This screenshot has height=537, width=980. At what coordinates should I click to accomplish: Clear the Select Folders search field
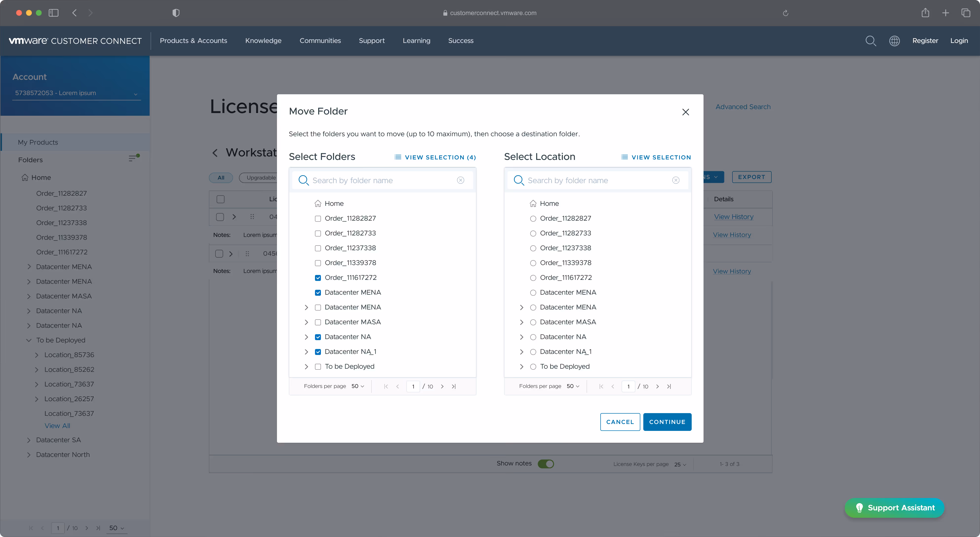pos(460,180)
